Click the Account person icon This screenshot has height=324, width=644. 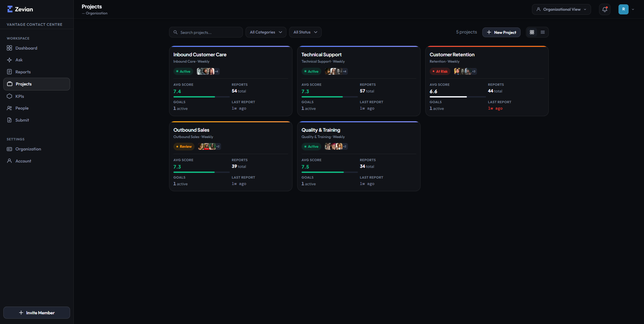(9, 161)
